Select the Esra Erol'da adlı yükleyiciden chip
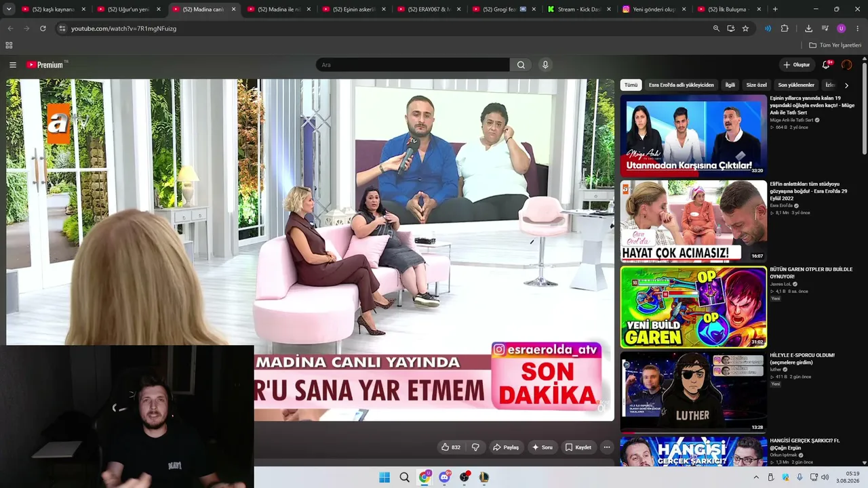Viewport: 868px width, 488px height. coord(681,85)
